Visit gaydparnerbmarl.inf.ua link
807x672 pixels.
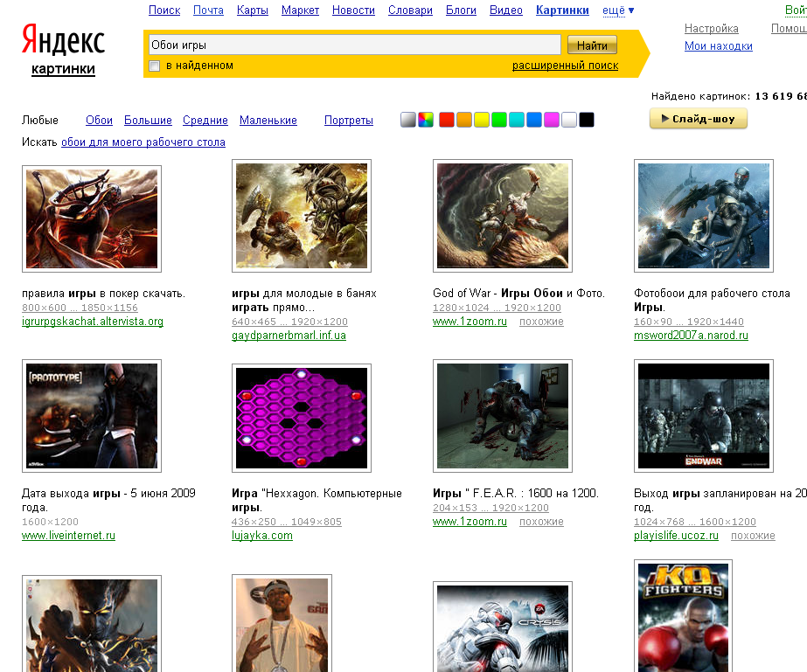[x=289, y=335]
